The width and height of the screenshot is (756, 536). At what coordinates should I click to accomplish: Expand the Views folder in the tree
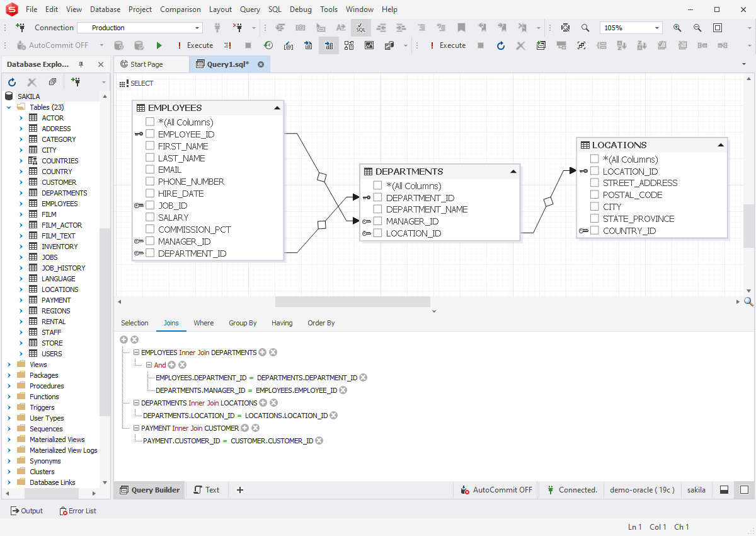(9, 364)
